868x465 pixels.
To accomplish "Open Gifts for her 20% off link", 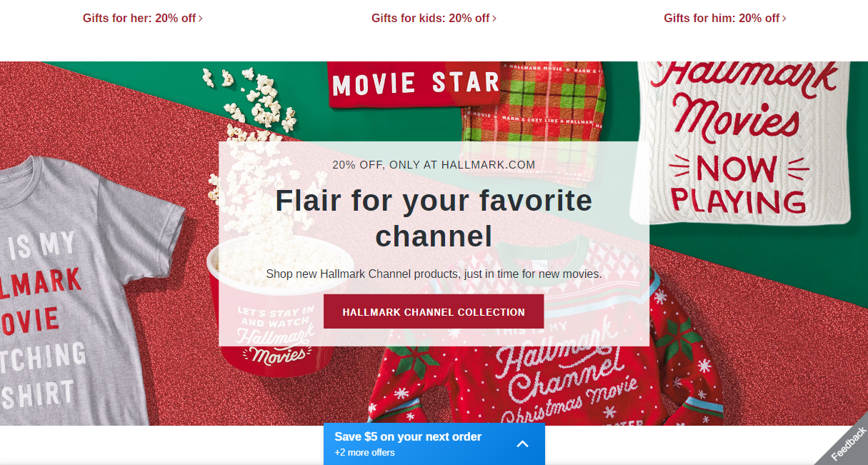I will [142, 19].
